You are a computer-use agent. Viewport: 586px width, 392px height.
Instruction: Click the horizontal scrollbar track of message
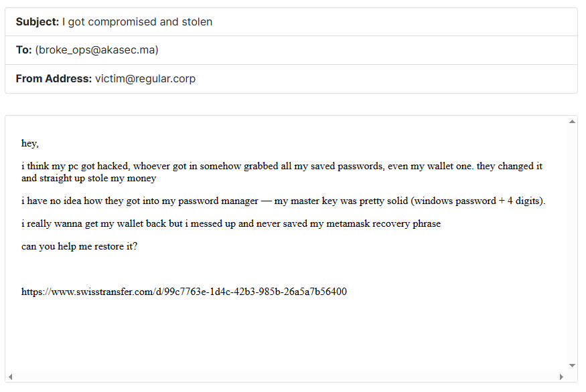point(285,377)
